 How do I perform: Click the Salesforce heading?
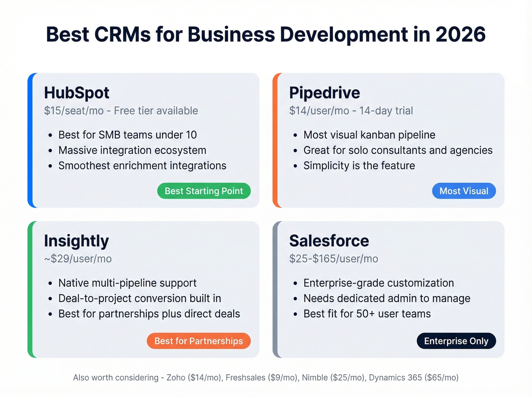point(329,240)
